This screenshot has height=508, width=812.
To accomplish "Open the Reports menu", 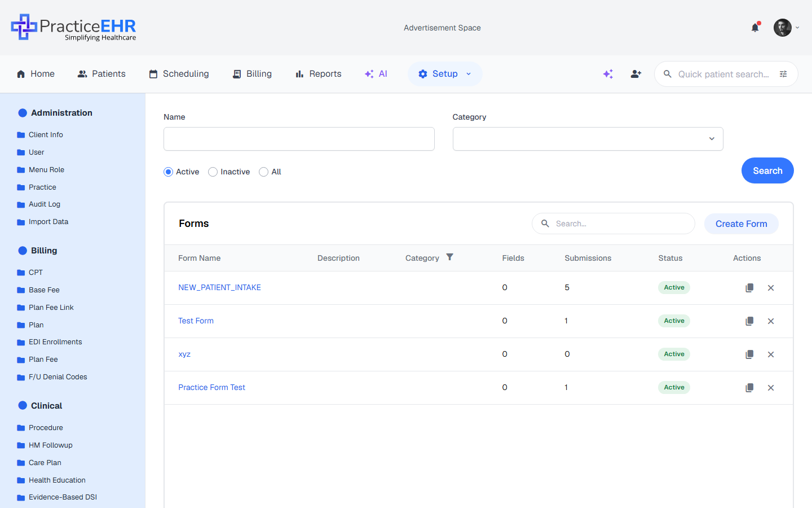I will coord(318,74).
